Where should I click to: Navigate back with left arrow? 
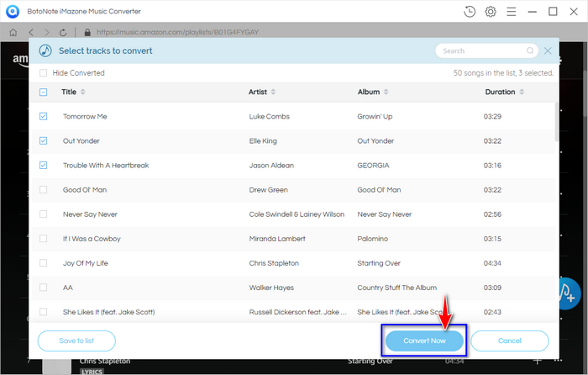click(x=31, y=33)
